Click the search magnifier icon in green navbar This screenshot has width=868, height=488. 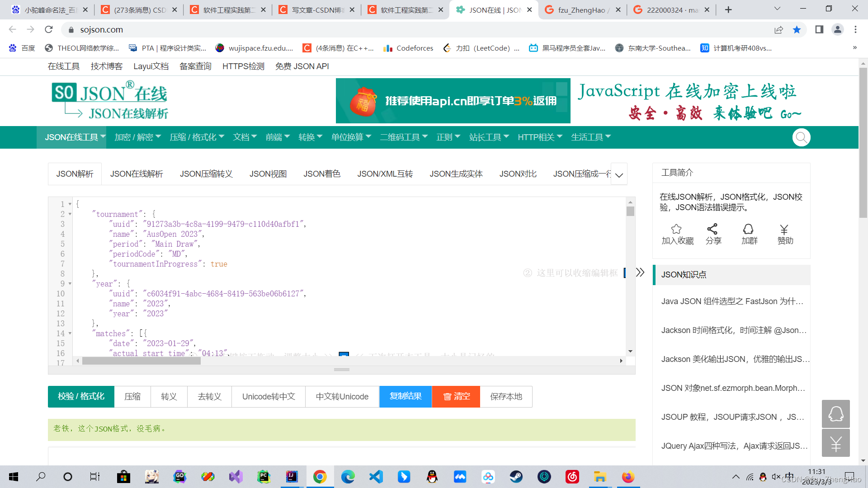801,137
